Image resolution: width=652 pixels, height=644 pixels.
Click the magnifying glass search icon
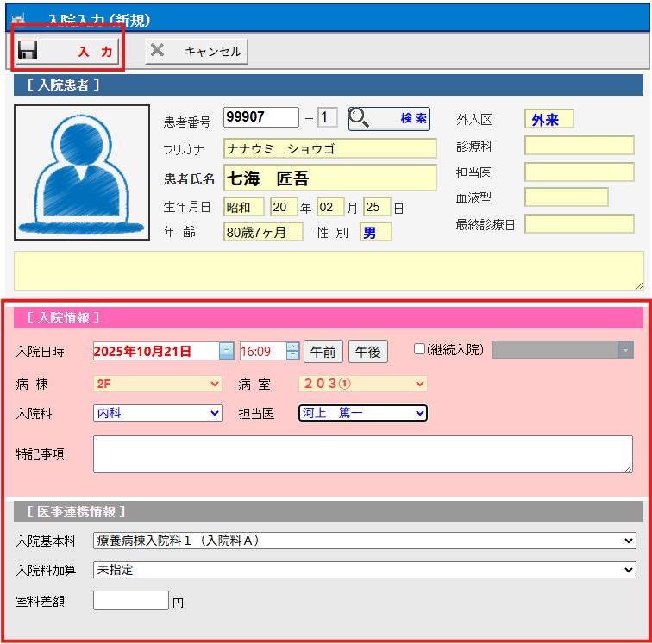pos(360,118)
